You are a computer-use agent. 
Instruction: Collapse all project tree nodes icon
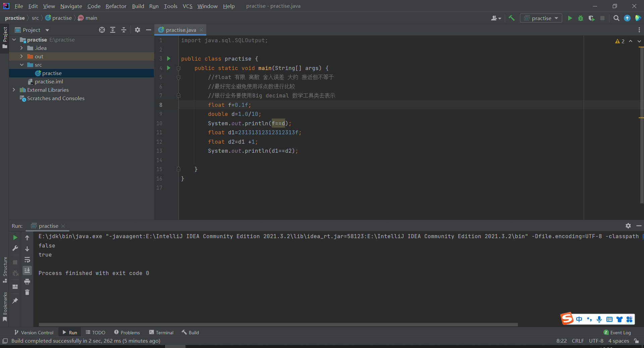click(124, 30)
